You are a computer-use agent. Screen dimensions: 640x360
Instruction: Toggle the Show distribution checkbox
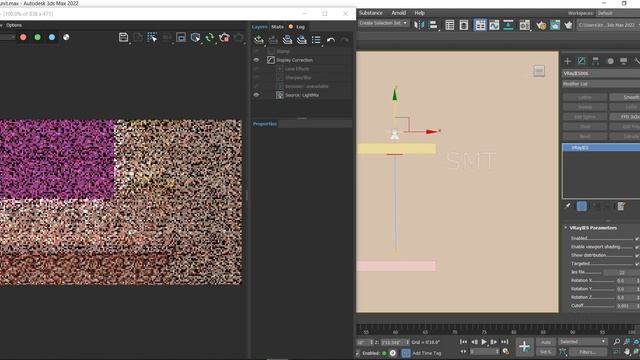[x=637, y=255]
